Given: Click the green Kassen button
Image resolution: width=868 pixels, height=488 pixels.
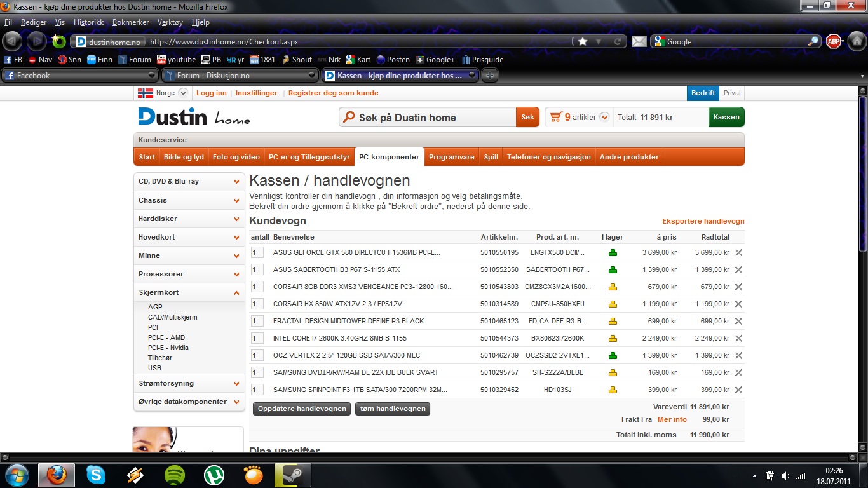Looking at the screenshot, I should pos(726,117).
